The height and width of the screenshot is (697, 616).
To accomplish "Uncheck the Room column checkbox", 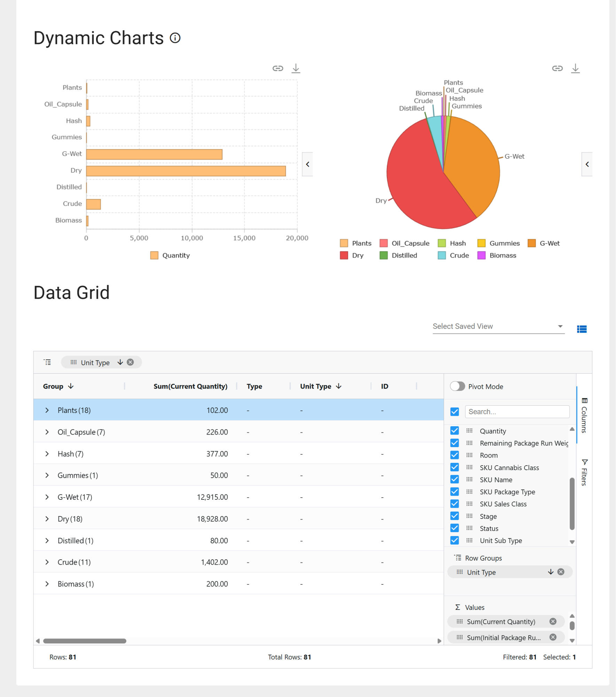I will click(454, 455).
